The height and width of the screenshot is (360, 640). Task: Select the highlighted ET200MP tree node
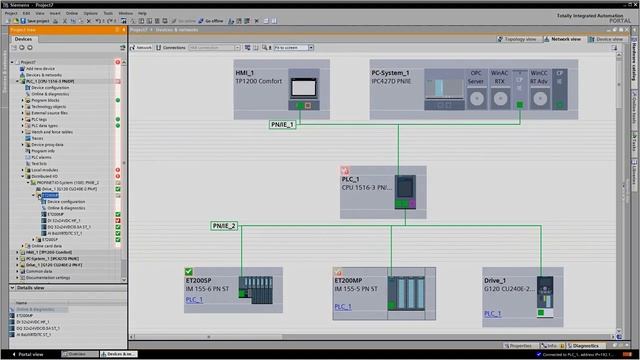click(x=50, y=196)
